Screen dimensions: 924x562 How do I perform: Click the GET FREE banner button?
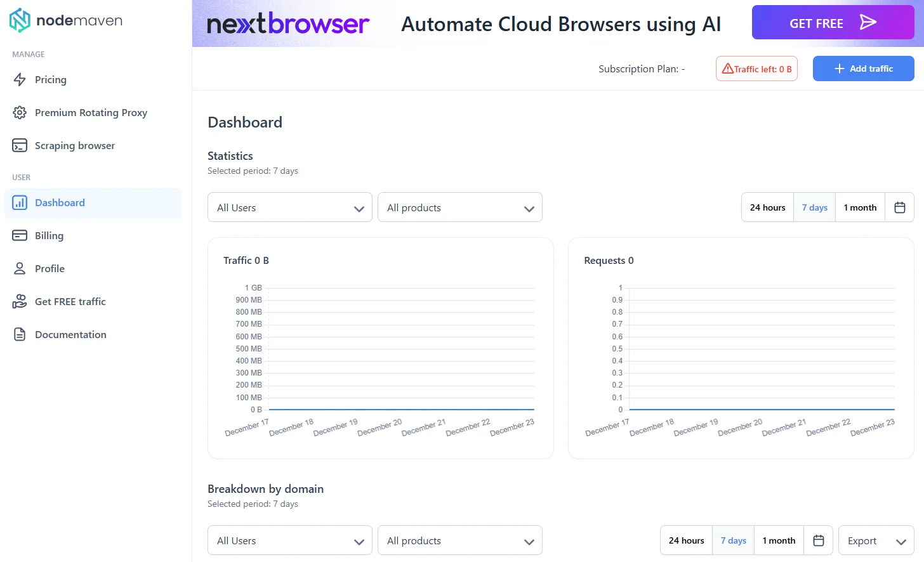pyautogui.click(x=833, y=23)
